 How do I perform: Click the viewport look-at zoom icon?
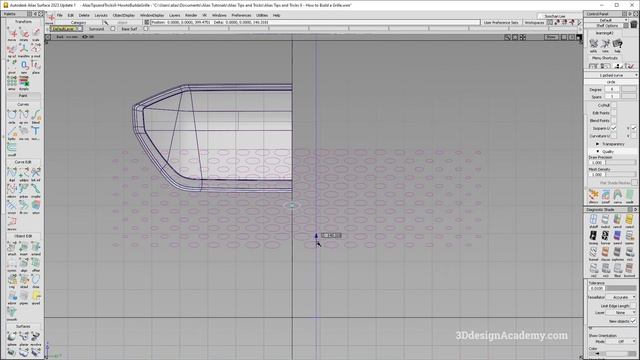pyautogui.click(x=507, y=37)
